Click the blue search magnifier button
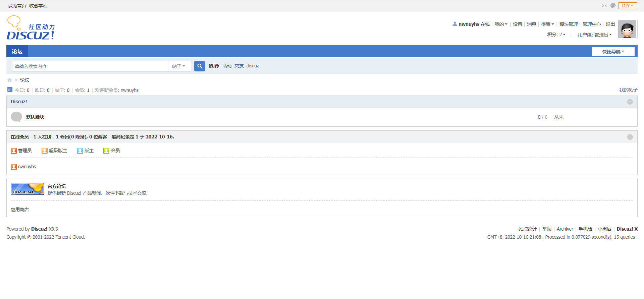The height and width of the screenshot is (299, 644). 200,66
